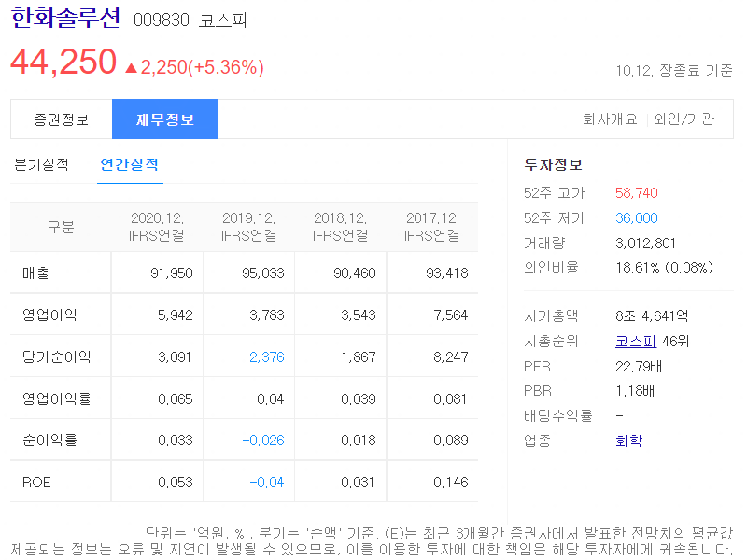The width and height of the screenshot is (747, 560).
Task: Switch to 분기실적 sub-tab
Action: pos(41,164)
